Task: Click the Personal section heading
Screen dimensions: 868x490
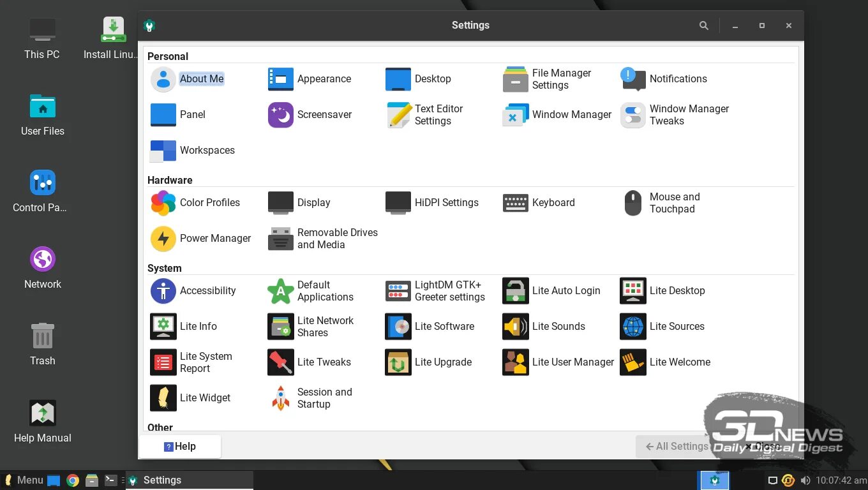Action: click(168, 56)
